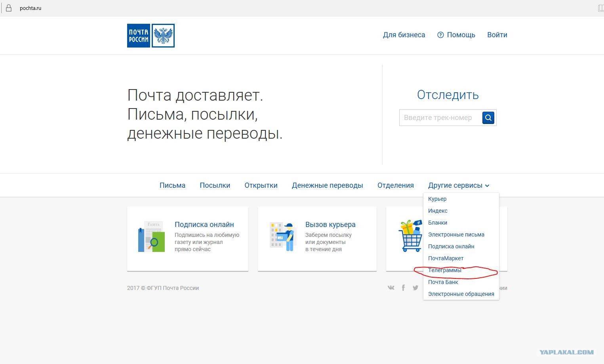Open the Подписка онлайн card title

click(204, 225)
